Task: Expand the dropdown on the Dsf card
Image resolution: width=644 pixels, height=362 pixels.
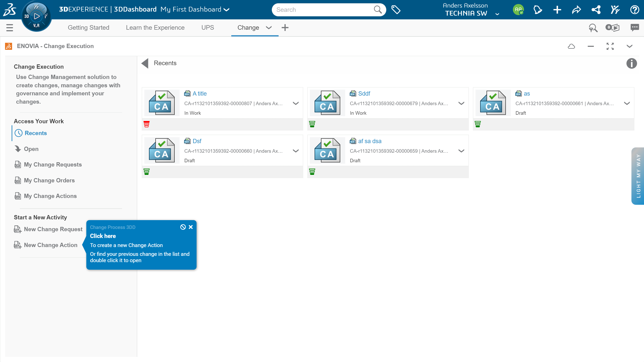Action: pos(295,151)
